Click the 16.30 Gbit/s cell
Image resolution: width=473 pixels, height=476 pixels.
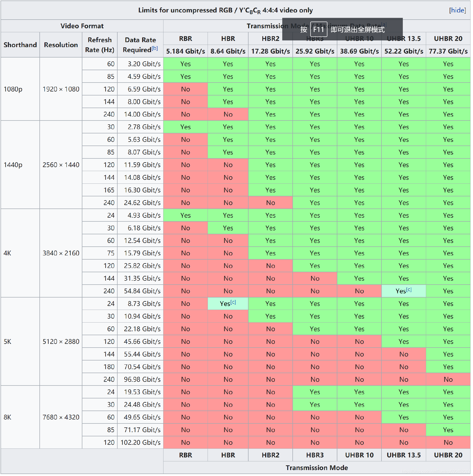coord(140,190)
